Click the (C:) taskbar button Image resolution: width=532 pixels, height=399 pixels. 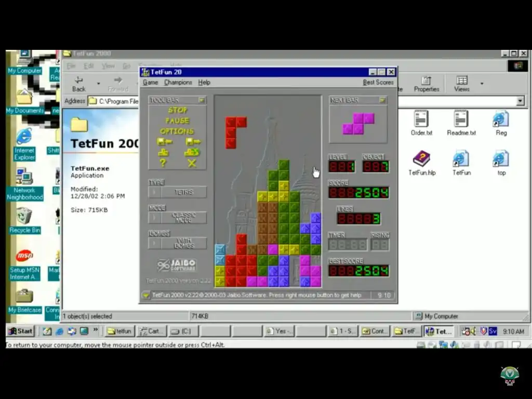tap(183, 331)
